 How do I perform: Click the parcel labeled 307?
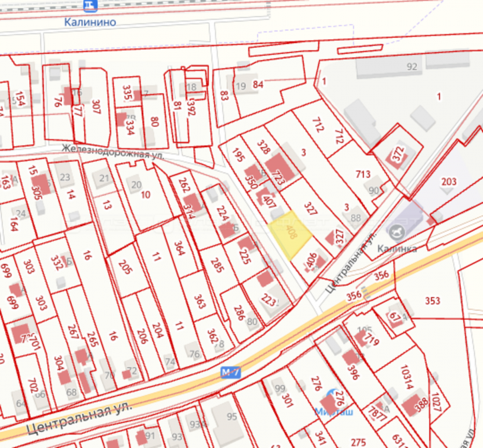pos(96,107)
